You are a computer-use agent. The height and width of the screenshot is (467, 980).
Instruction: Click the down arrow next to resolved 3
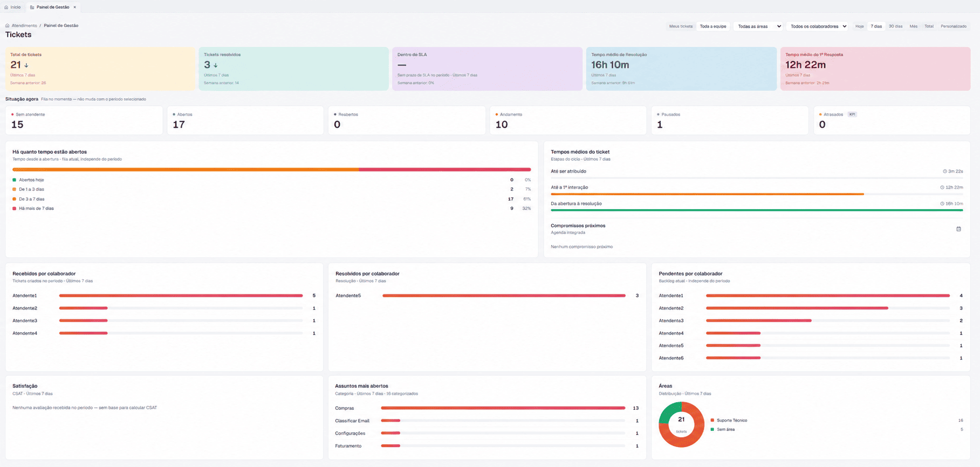[x=216, y=65]
